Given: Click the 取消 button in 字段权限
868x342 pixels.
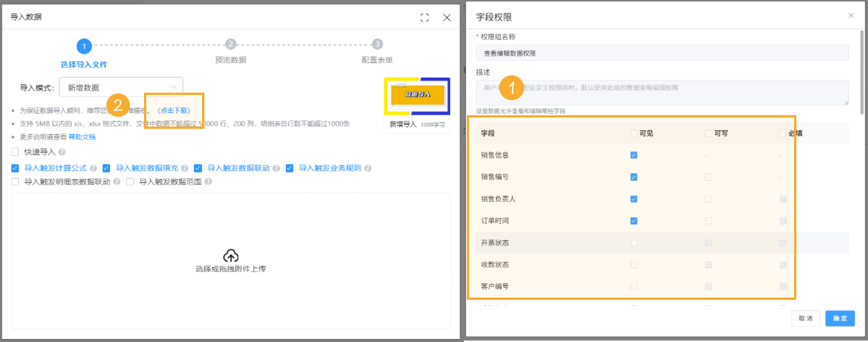Looking at the screenshot, I should coord(805,319).
